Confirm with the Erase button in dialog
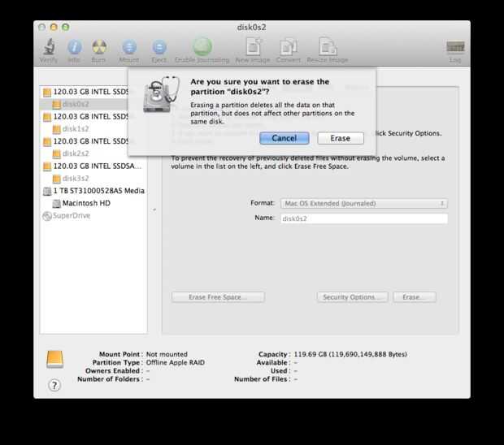504x445 pixels. click(341, 138)
